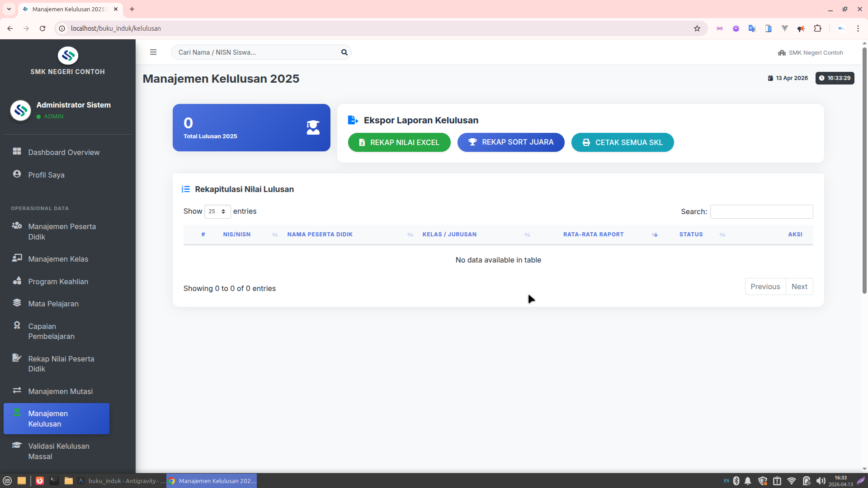Screen dimensions: 868x488
Task: Click Cetak Semua SKL button
Action: pos(622,142)
